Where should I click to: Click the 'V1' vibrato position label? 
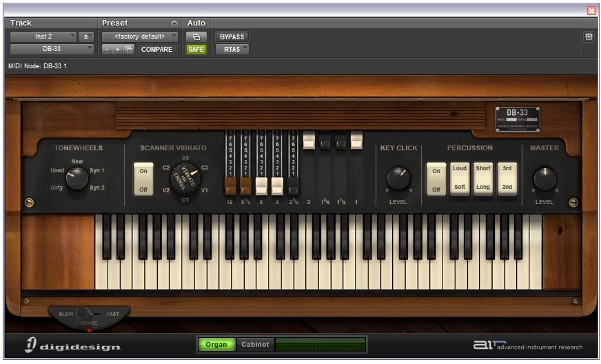click(205, 190)
